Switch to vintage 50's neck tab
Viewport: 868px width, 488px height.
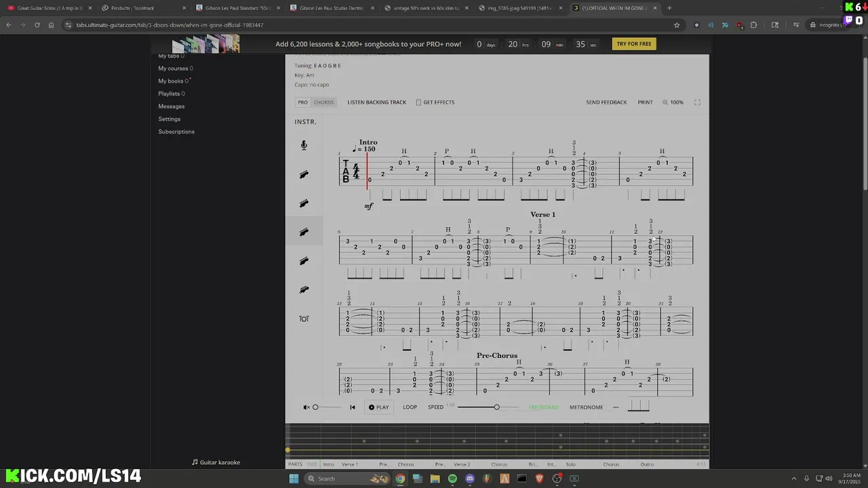425,8
